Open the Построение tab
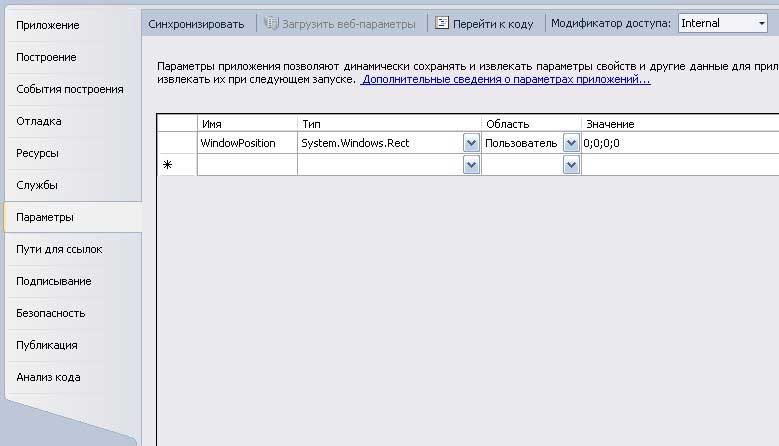Viewport: 779px width, 446px height. [46, 57]
